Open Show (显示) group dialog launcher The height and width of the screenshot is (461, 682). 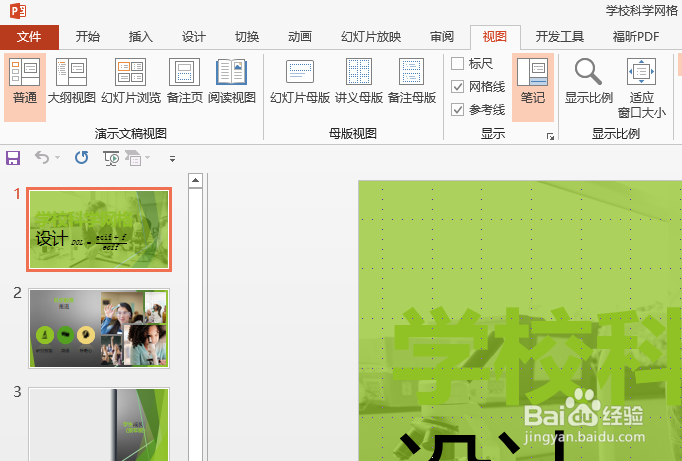(x=550, y=137)
